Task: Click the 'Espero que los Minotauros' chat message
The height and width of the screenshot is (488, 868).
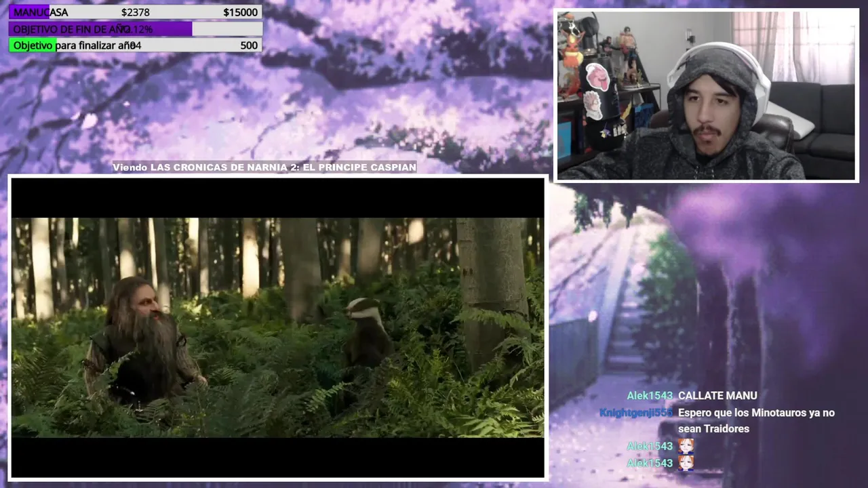Action: pyautogui.click(x=756, y=421)
